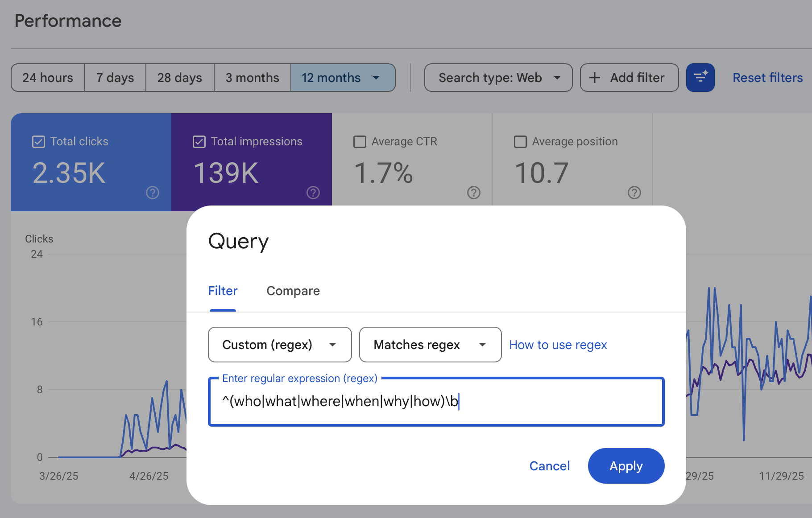Select the 28 days date range

(180, 78)
